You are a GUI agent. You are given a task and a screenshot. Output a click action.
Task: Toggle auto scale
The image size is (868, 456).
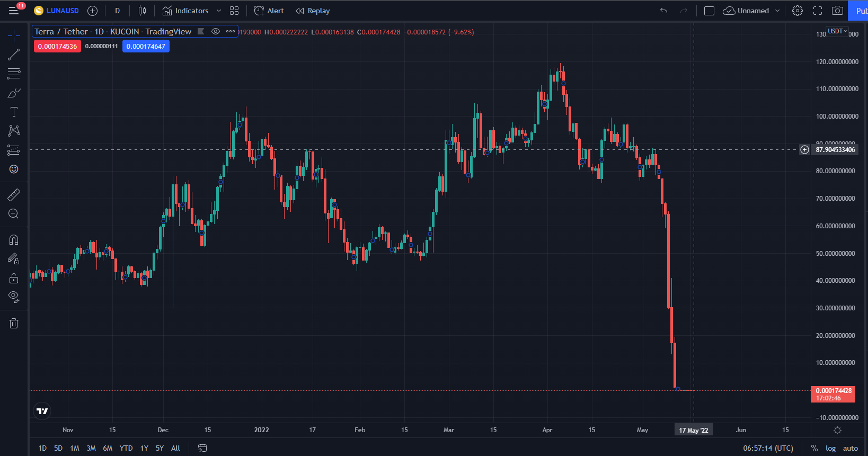(x=850, y=448)
